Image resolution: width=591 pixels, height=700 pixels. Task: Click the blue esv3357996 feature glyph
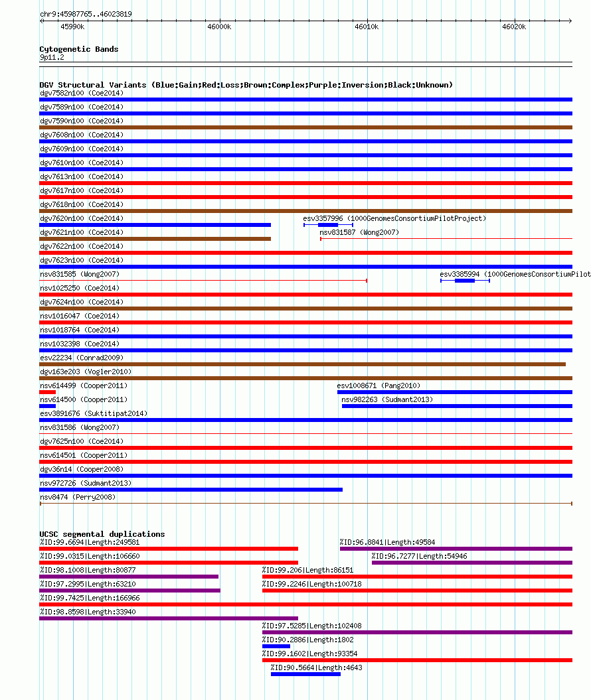pyautogui.click(x=329, y=224)
